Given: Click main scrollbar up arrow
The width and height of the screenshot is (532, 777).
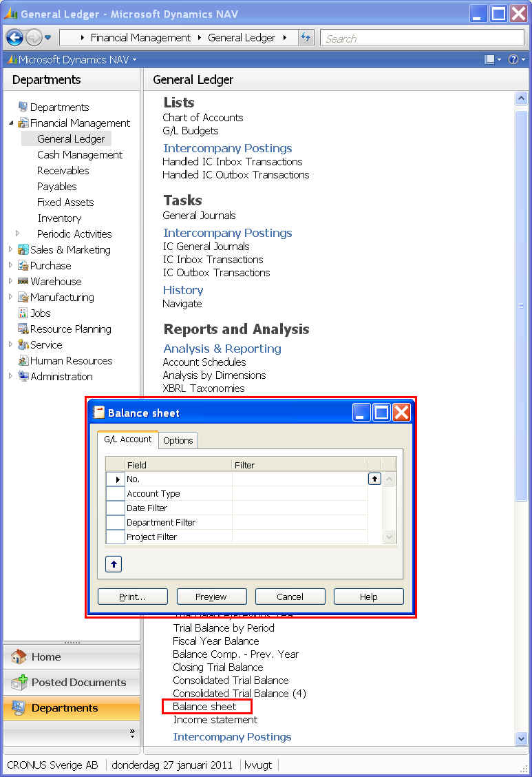Looking at the screenshot, I should (521, 98).
